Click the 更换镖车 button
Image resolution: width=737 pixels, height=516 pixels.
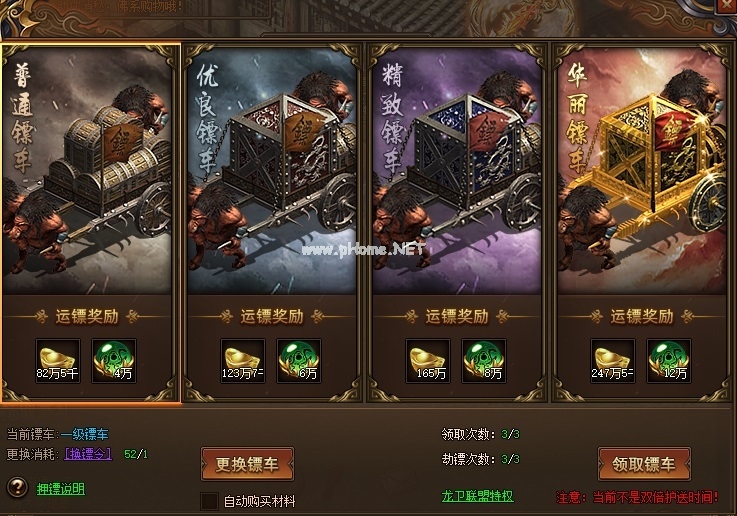pyautogui.click(x=247, y=464)
